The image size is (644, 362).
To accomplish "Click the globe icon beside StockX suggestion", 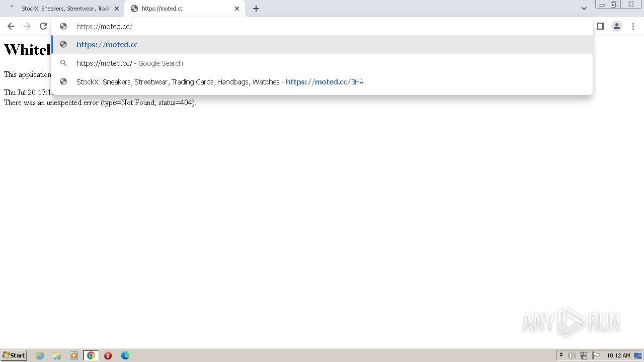I will [x=63, y=81].
